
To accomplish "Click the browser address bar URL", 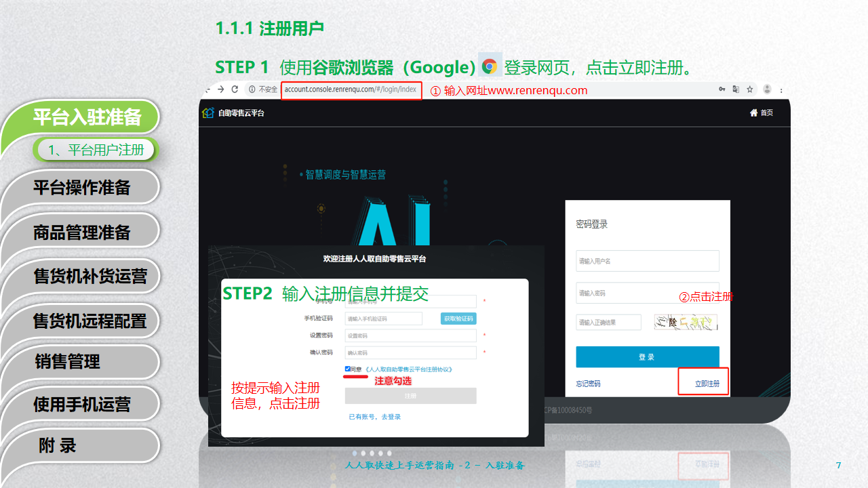I will coord(351,89).
